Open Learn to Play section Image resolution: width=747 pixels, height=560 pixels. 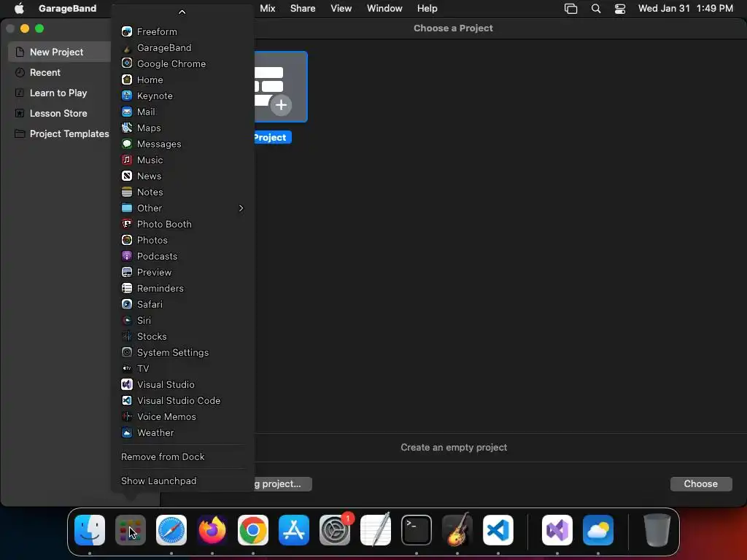click(x=59, y=93)
